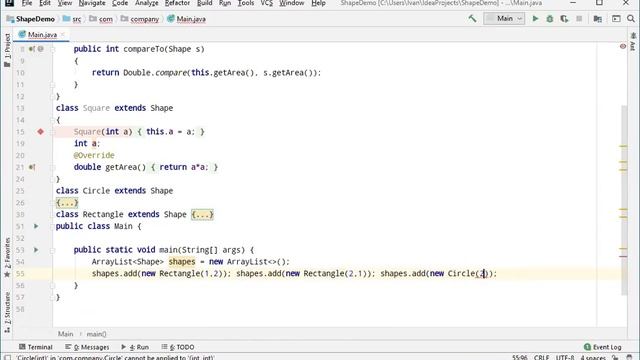Open the Window menu
Viewport: 640px width, 360px height.
[x=291, y=3]
